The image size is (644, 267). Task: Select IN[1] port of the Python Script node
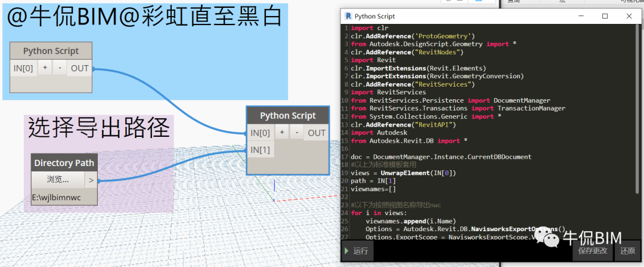click(x=261, y=150)
